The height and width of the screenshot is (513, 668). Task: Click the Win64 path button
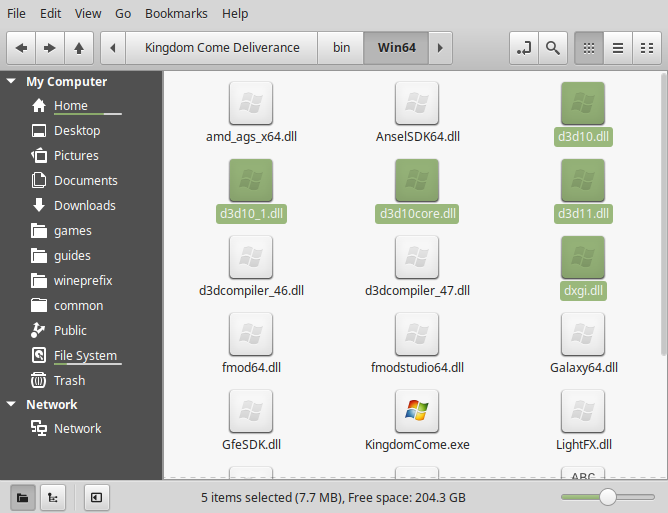click(x=397, y=48)
